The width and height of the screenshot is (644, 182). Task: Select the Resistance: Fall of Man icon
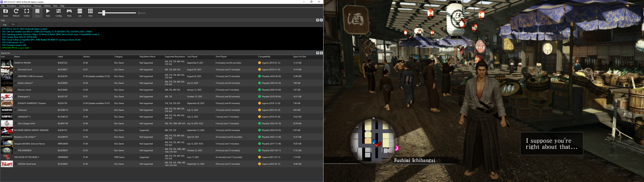[7, 137]
